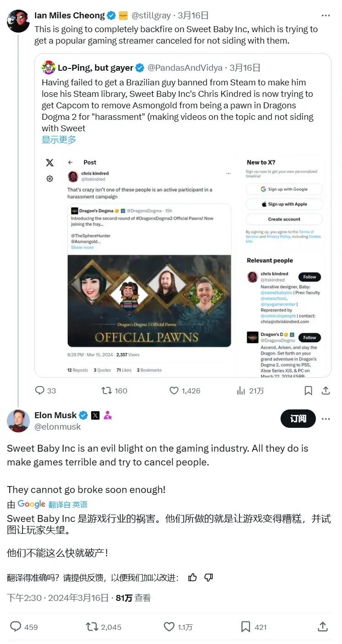Reply to Elon Musk's tweet

(x=16, y=627)
